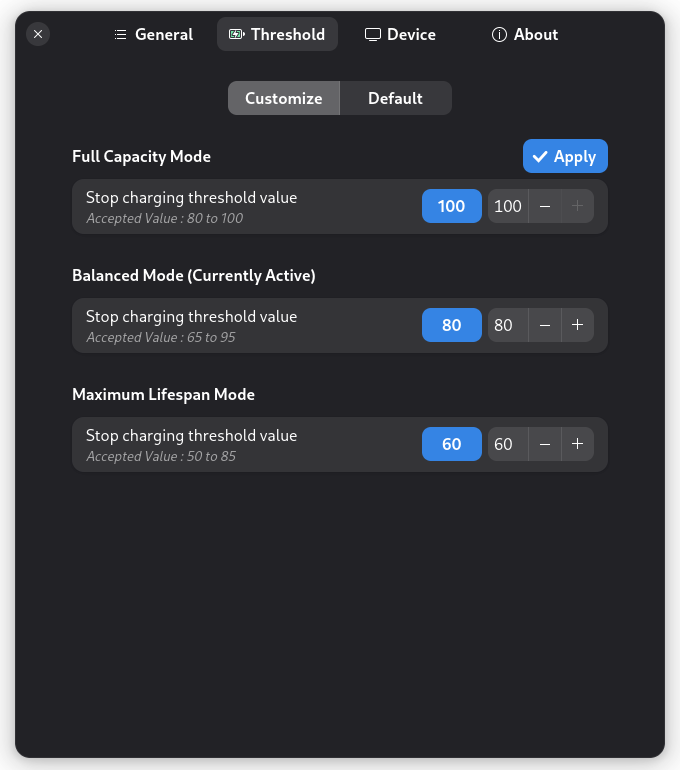This screenshot has height=770, width=680.
Task: Click the blue 100 Full Capacity badge
Action: 452,206
